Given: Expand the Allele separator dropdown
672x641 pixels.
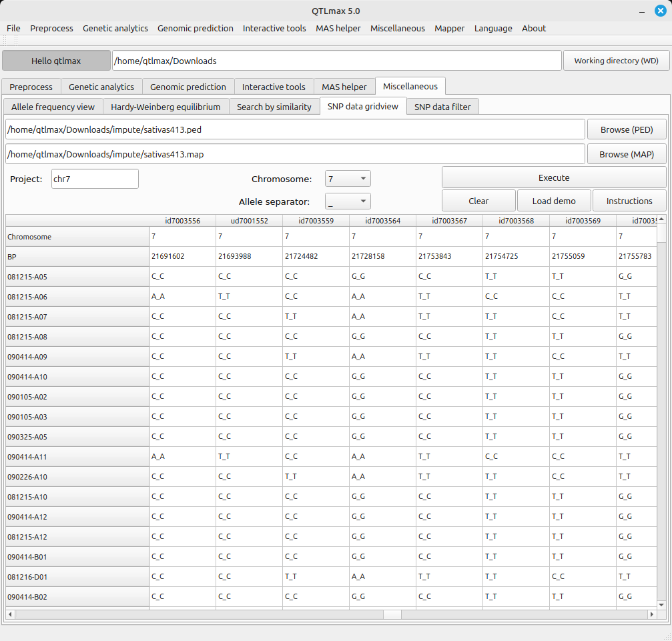Looking at the screenshot, I should 348,201.
